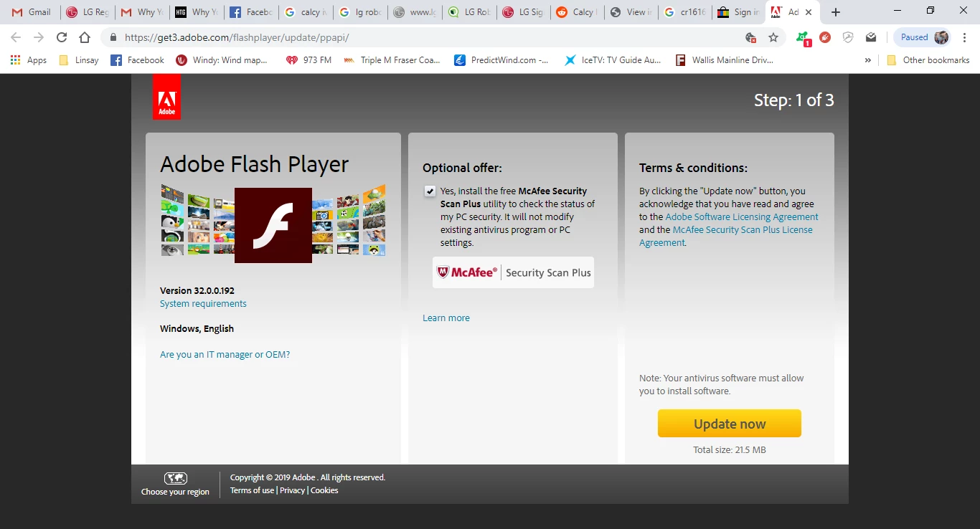This screenshot has height=529, width=980.
Task: Open the Apps bookmark shortcut
Action: pyautogui.click(x=29, y=60)
